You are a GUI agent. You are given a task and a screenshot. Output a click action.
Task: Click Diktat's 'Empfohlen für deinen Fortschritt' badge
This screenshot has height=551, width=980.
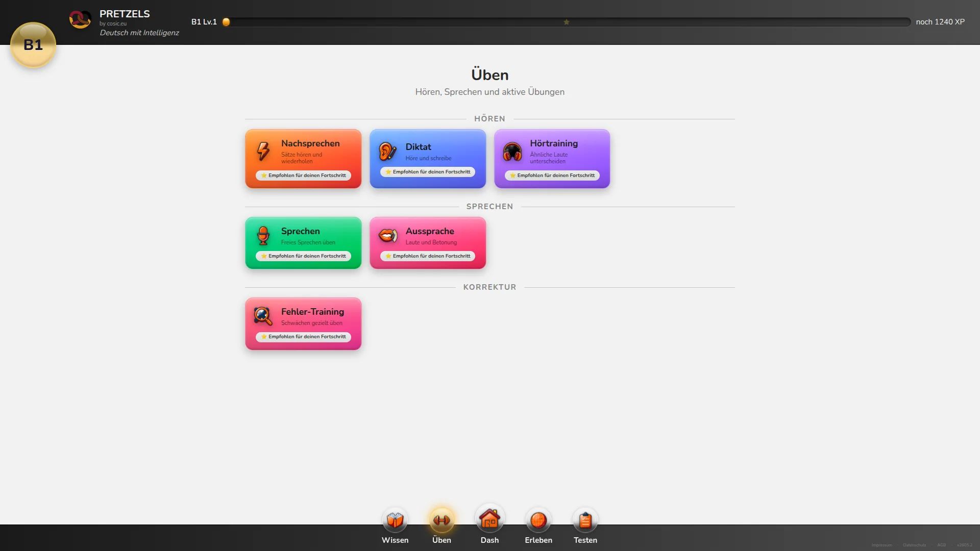[x=428, y=172]
